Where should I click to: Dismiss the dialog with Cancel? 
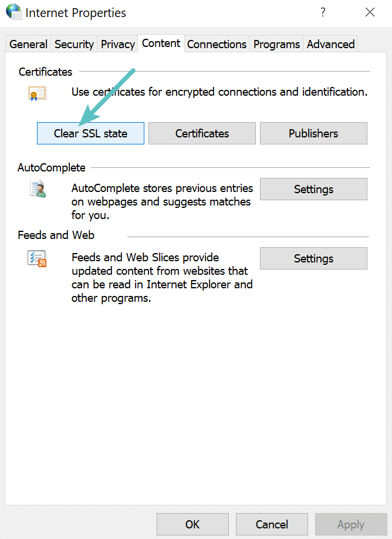click(x=272, y=524)
